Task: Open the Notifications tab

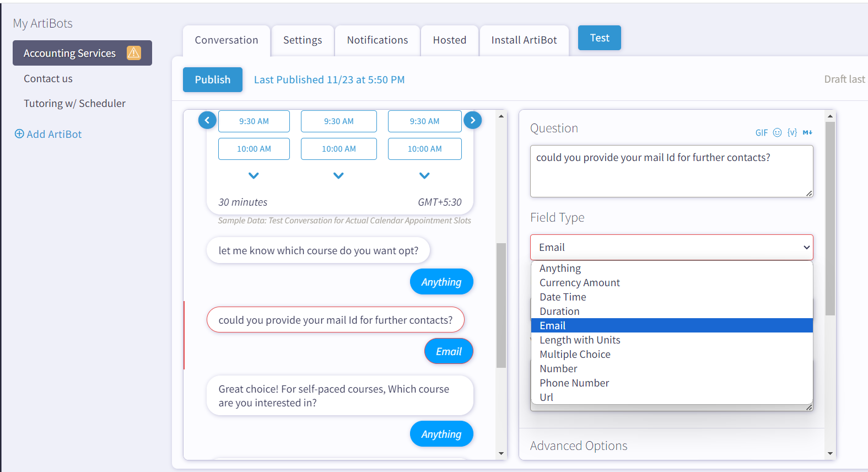Action: (x=378, y=40)
